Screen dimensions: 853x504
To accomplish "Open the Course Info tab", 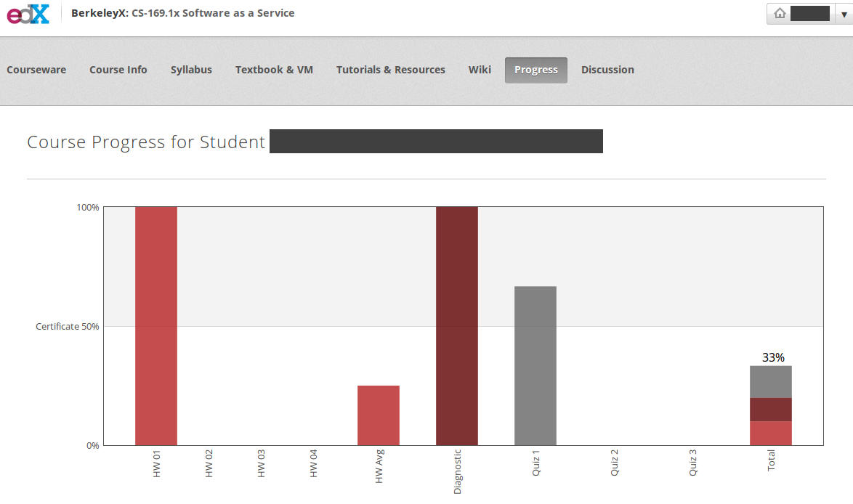I will pyautogui.click(x=118, y=69).
